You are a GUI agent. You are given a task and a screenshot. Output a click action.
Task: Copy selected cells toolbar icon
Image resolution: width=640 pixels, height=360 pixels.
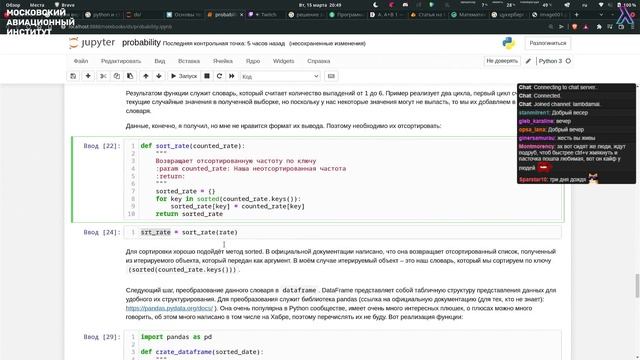point(117,76)
